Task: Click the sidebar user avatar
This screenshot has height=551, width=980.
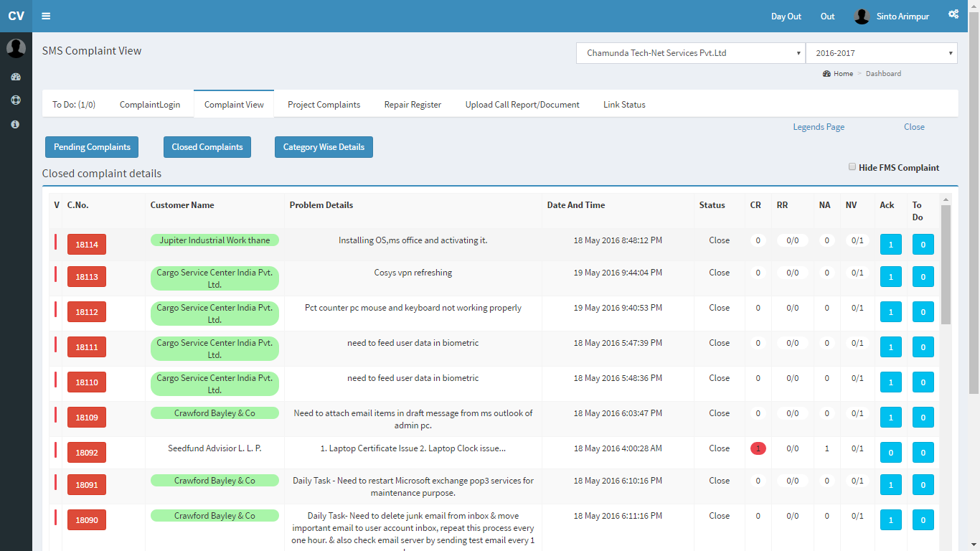Action: pos(16,48)
